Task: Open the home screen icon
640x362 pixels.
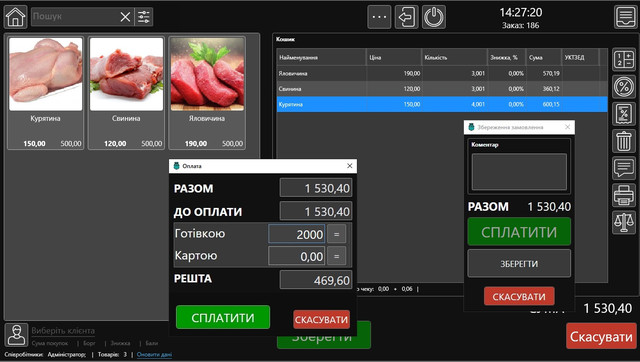Action: 16,17
